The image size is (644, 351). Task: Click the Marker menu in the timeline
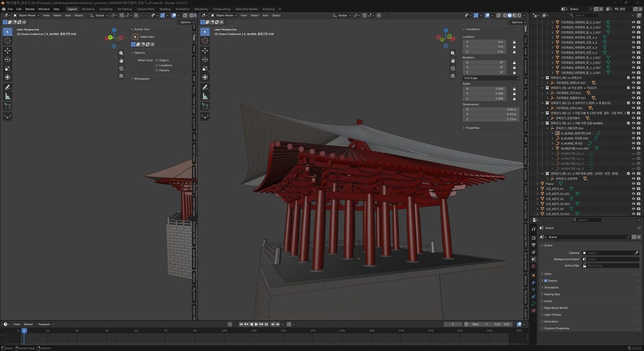coord(29,324)
